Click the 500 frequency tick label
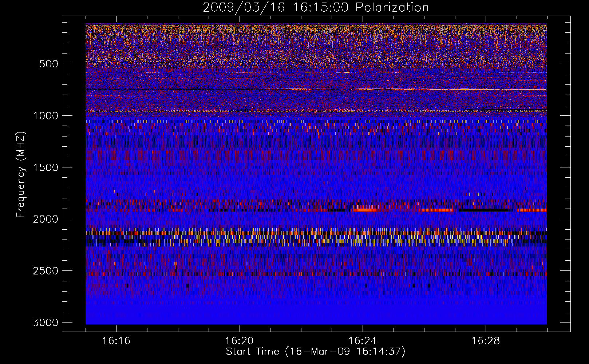 click(48, 64)
